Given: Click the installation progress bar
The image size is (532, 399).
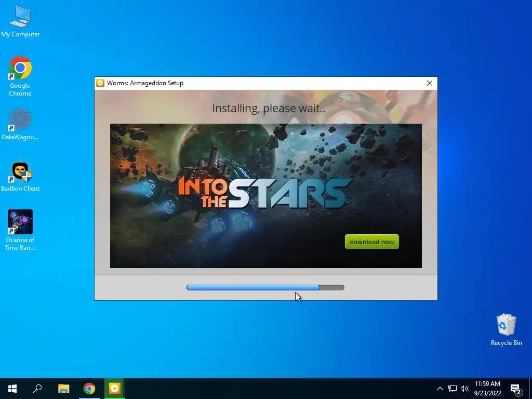Looking at the screenshot, I should [x=265, y=287].
